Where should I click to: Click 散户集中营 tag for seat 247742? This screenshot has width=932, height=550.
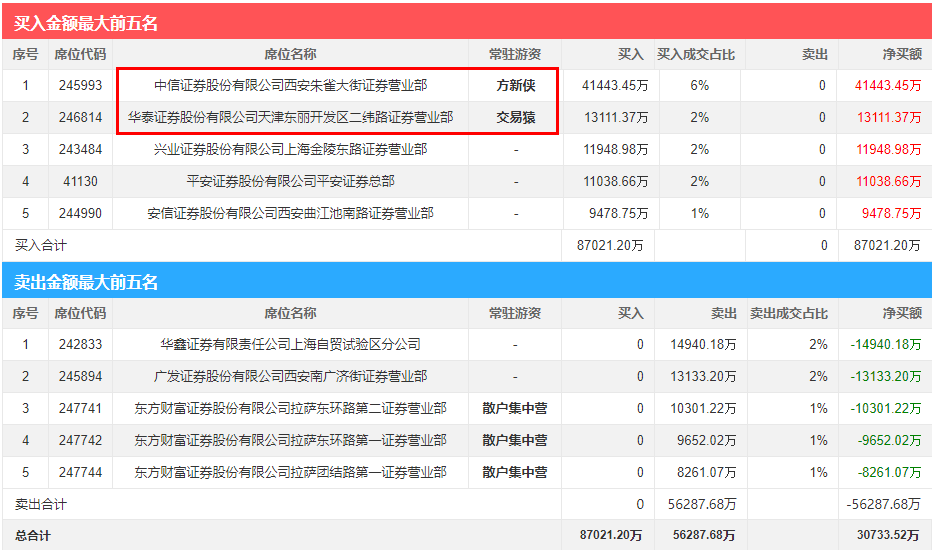pos(515,441)
